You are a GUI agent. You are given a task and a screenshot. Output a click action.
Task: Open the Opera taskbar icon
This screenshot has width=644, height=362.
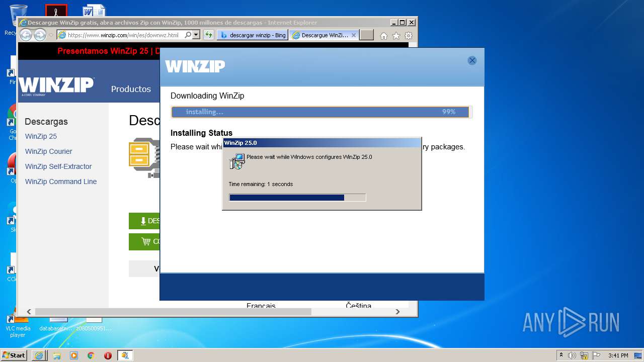pos(108,355)
